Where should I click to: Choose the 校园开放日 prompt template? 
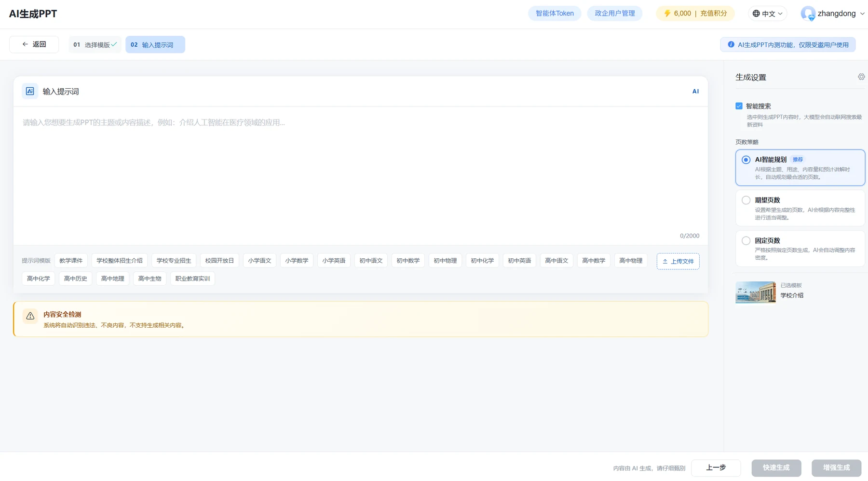click(x=219, y=261)
